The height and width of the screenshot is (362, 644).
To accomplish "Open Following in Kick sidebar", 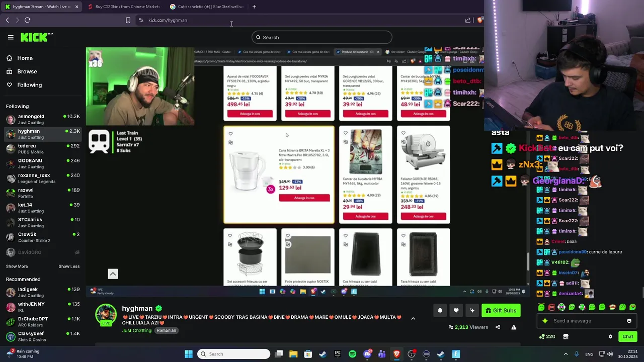I will pos(24,85).
